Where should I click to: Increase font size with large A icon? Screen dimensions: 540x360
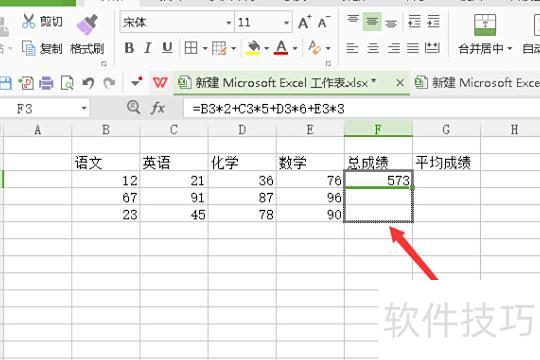pyautogui.click(x=304, y=23)
